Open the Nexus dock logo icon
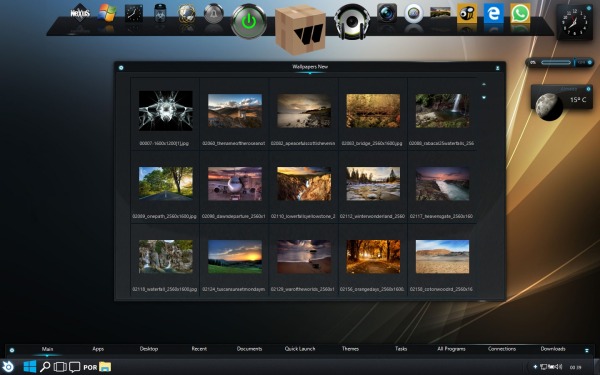Viewport: 600px width, 375px height. [x=80, y=13]
